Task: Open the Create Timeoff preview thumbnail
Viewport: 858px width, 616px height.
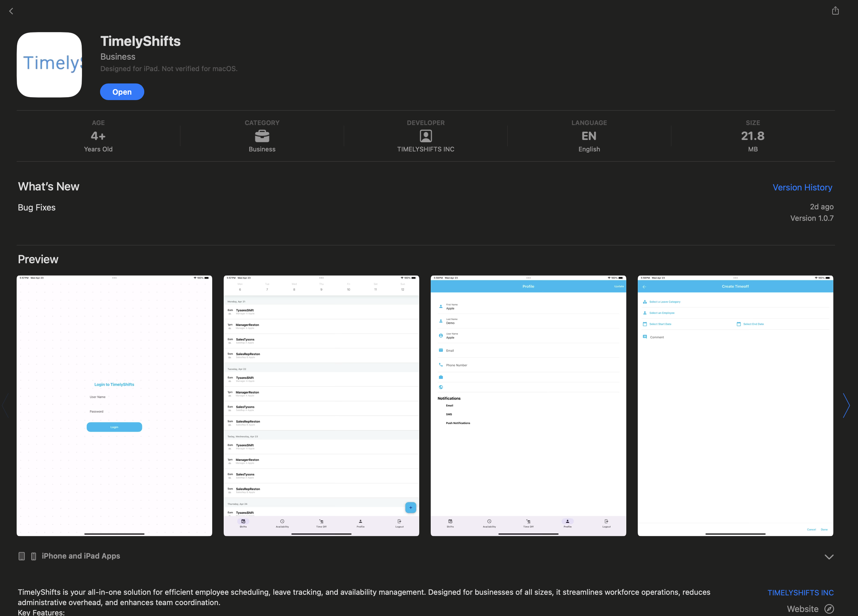Action: pyautogui.click(x=735, y=405)
